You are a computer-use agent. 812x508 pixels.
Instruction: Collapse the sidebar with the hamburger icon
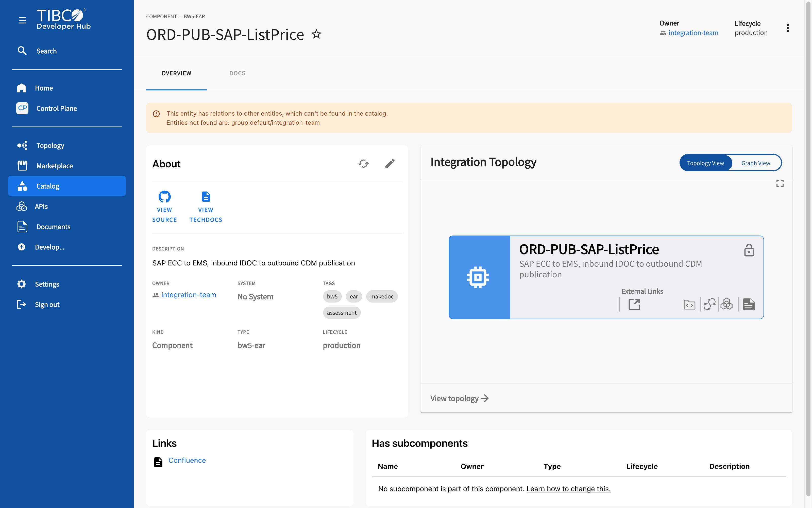(22, 21)
